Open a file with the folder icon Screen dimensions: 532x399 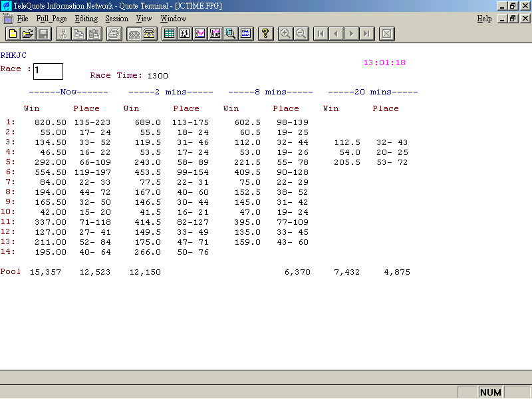[x=28, y=34]
